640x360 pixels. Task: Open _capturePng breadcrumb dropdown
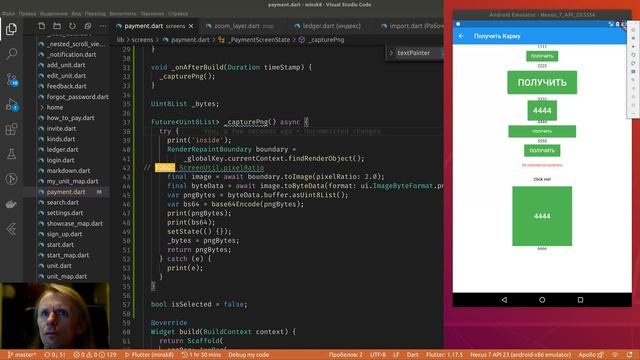point(326,40)
